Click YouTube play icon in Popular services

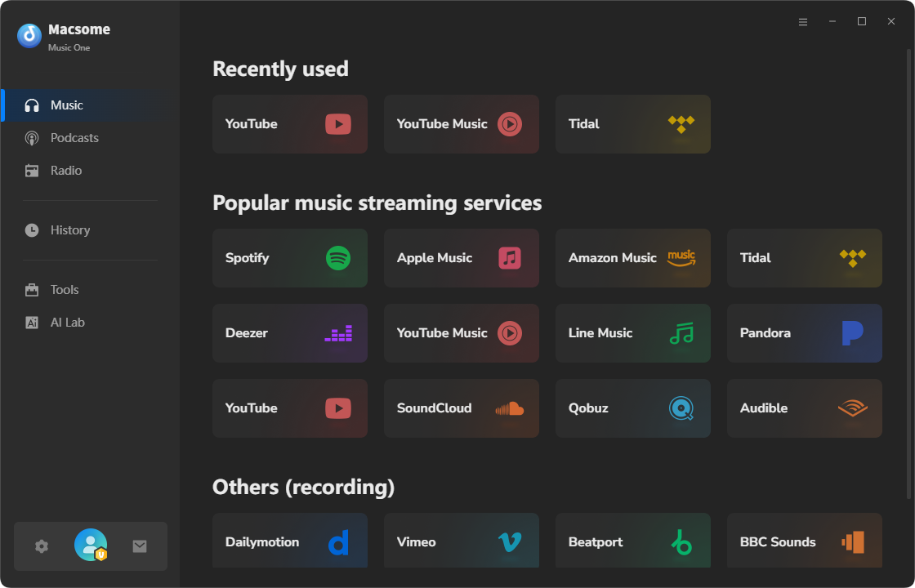[x=338, y=408]
